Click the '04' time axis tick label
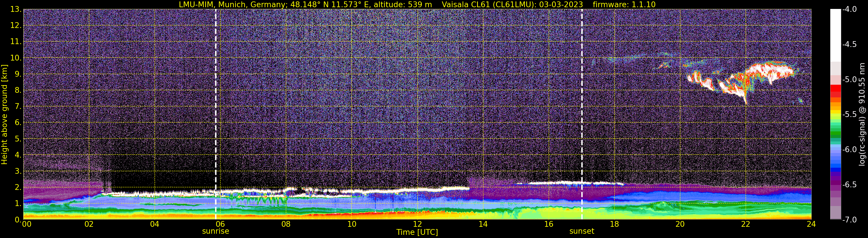 155,224
